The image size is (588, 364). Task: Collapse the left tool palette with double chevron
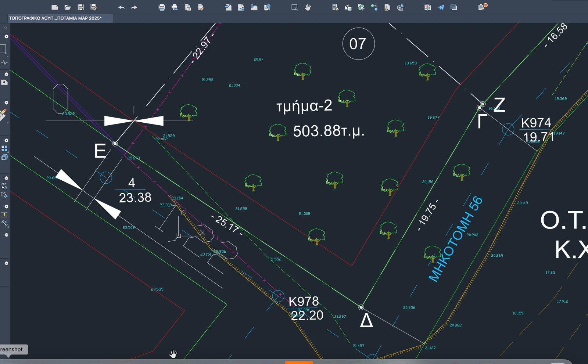tap(6, 28)
